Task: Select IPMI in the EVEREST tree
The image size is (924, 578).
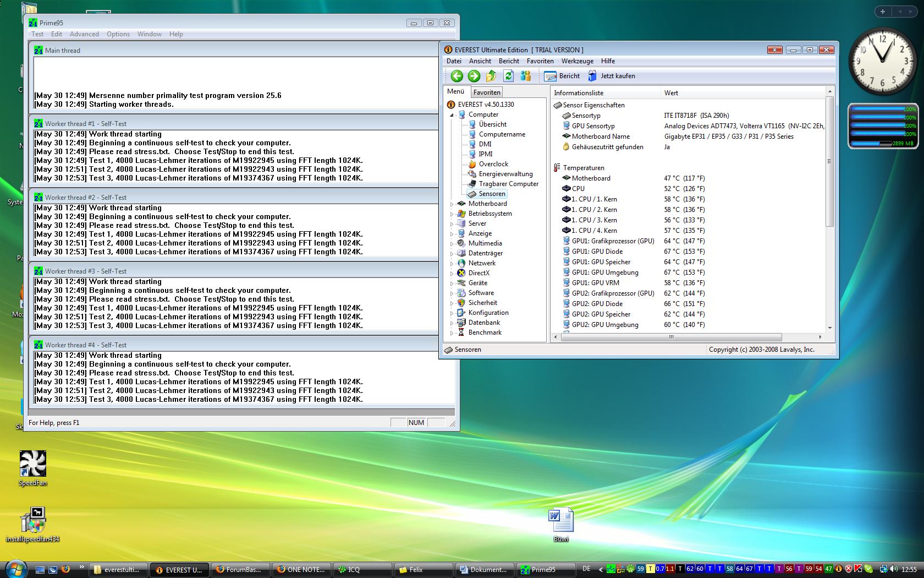Action: tap(486, 154)
